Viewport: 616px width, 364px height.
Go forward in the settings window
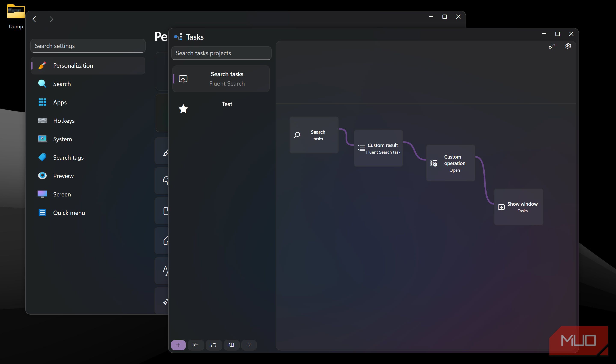tap(51, 19)
